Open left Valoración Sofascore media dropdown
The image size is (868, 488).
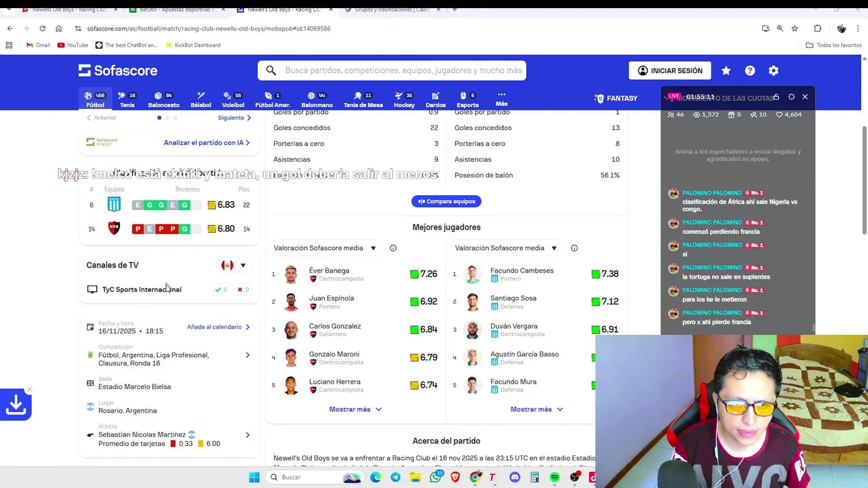tap(325, 248)
